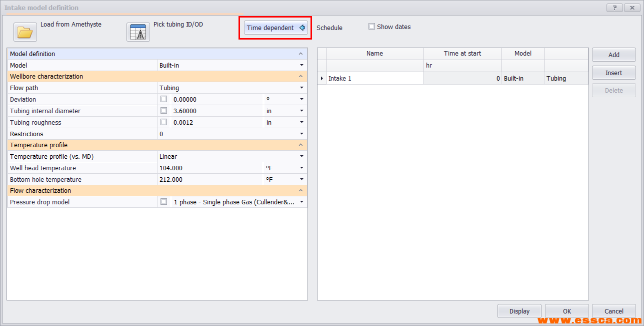Image resolution: width=644 pixels, height=326 pixels.
Task: Collapse the Wellbore characterization section
Action: click(x=300, y=77)
